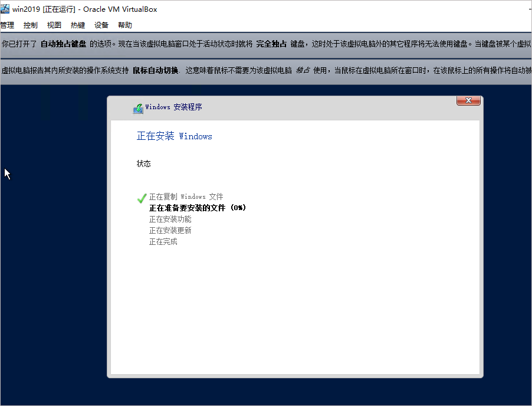Viewport: 532px width, 406px height.
Task: Open the 设备 menu
Action: pyautogui.click(x=101, y=25)
